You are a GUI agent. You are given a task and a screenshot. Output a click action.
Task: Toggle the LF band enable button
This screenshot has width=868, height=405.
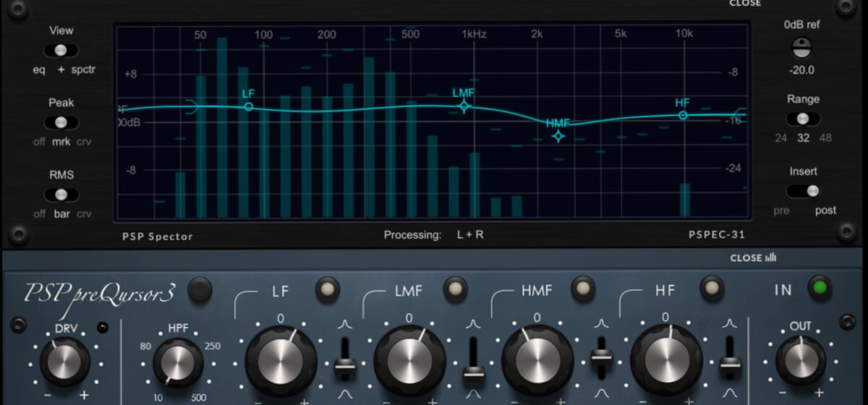pos(327,289)
